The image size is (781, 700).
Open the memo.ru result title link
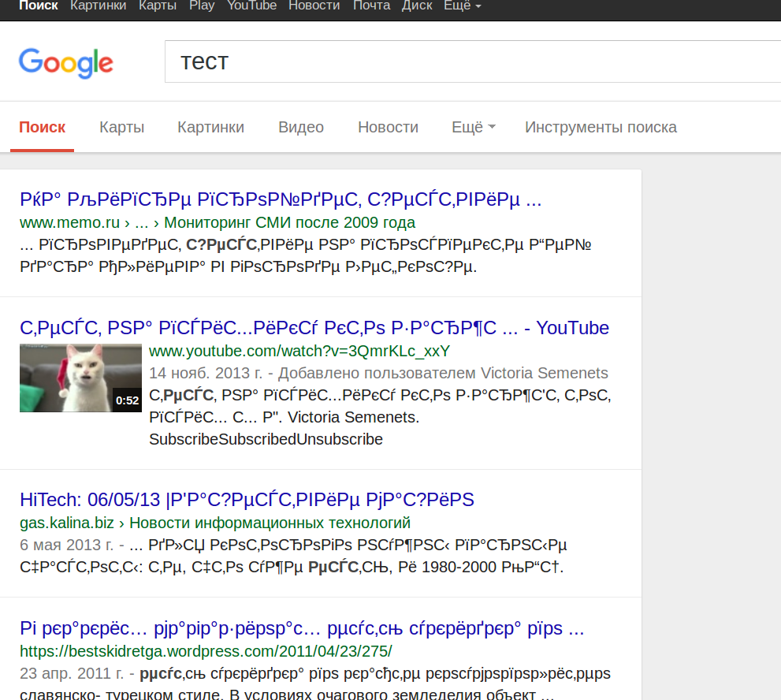[x=281, y=199]
